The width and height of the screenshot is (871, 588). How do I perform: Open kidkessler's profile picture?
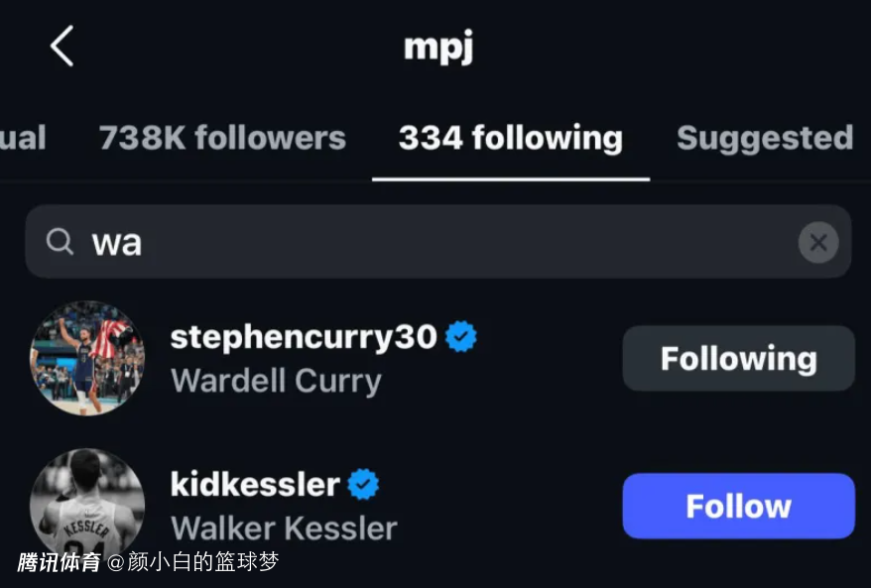coord(87,504)
